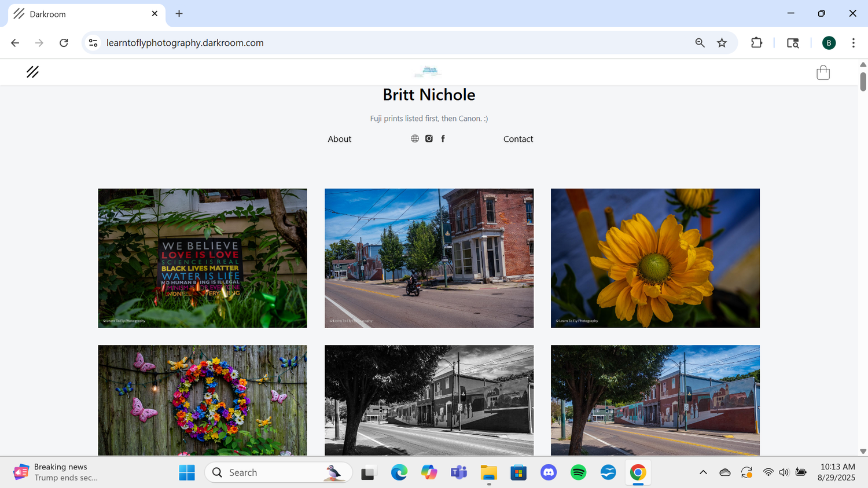Screen dimensions: 868x488
Task: Click the scrollbar down arrow
Action: click(863, 451)
